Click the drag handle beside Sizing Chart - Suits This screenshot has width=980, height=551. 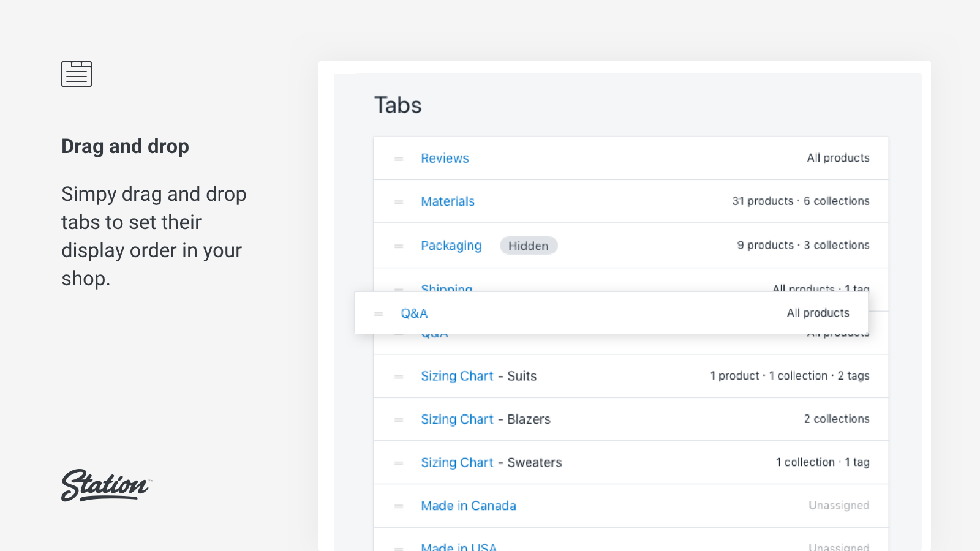click(x=399, y=376)
